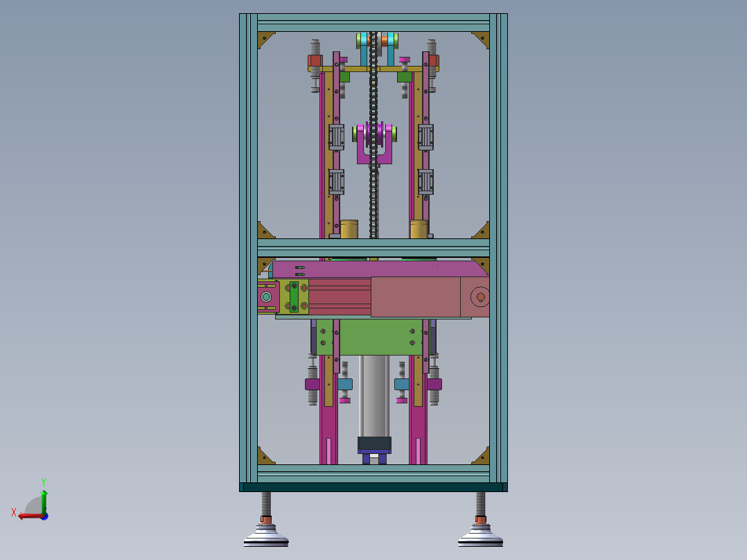Select the right leveling foot pad
Viewport: 747px width, 560px height.
(480, 536)
